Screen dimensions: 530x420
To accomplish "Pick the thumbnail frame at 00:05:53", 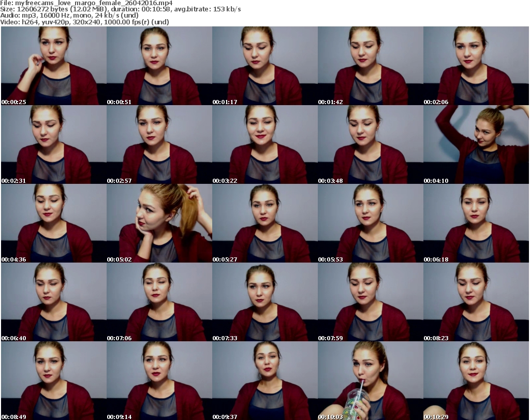I will (371, 223).
